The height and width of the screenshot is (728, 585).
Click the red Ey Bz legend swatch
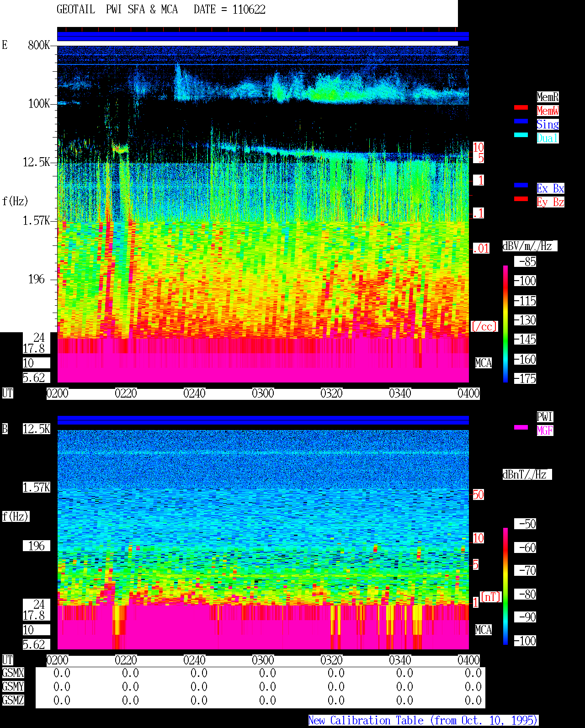(521, 199)
